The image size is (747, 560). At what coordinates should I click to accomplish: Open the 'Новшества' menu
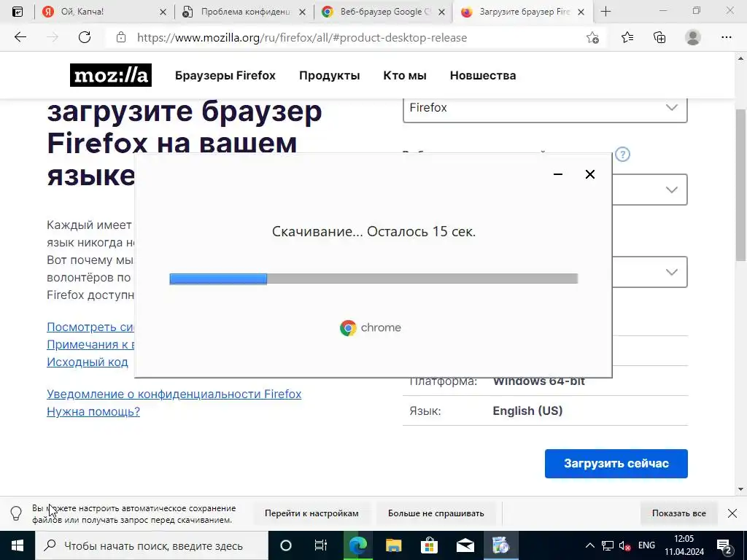pyautogui.click(x=483, y=75)
